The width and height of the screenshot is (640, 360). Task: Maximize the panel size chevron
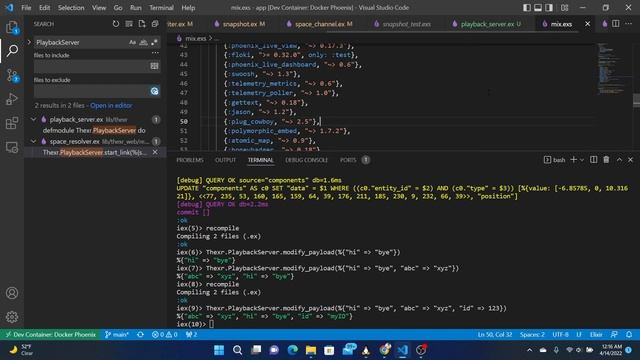(x=619, y=160)
